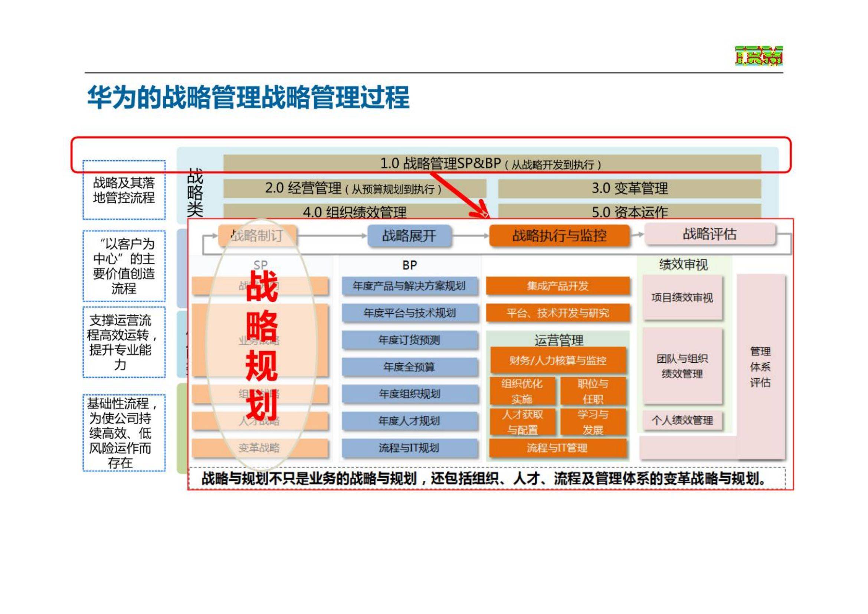Click the 年度订货预测 box
Viewport: 868px width, 614px height.
click(409, 340)
